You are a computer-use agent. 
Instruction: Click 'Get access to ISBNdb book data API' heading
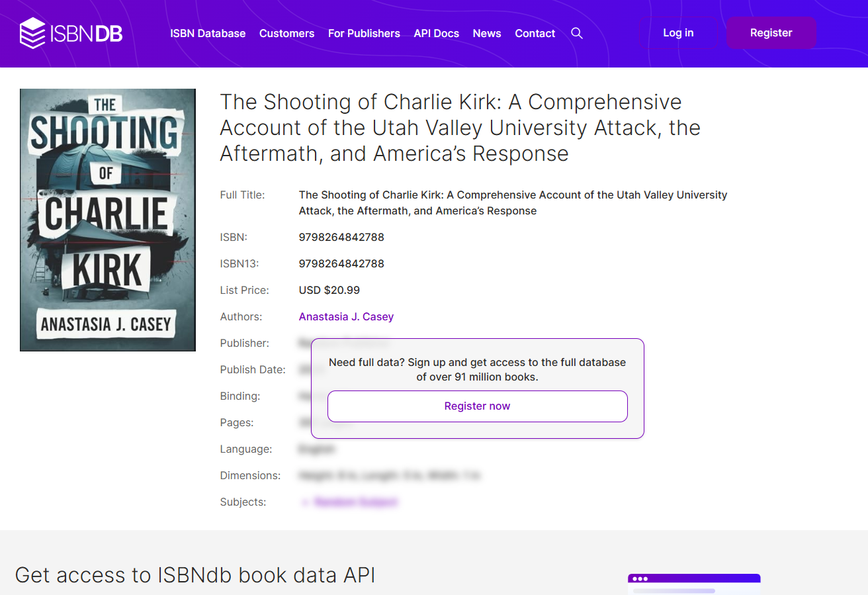click(x=195, y=574)
